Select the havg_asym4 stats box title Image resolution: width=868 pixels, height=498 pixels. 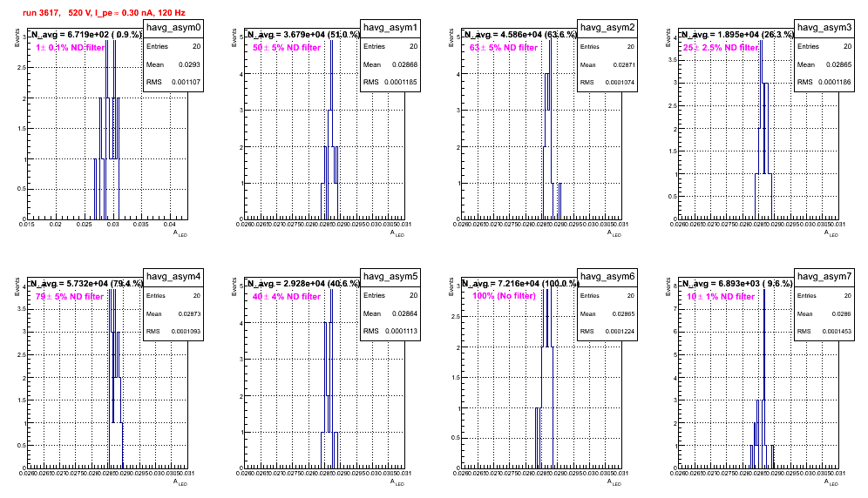[173, 276]
